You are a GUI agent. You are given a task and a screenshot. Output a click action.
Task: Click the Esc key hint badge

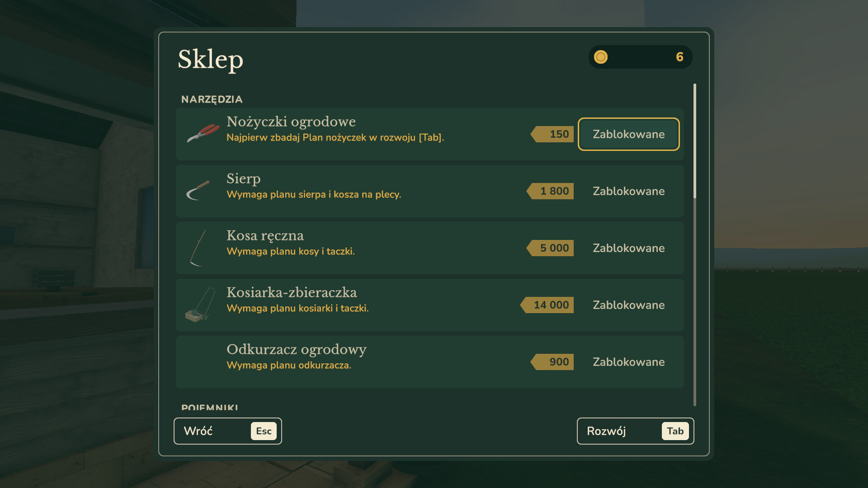point(264,431)
